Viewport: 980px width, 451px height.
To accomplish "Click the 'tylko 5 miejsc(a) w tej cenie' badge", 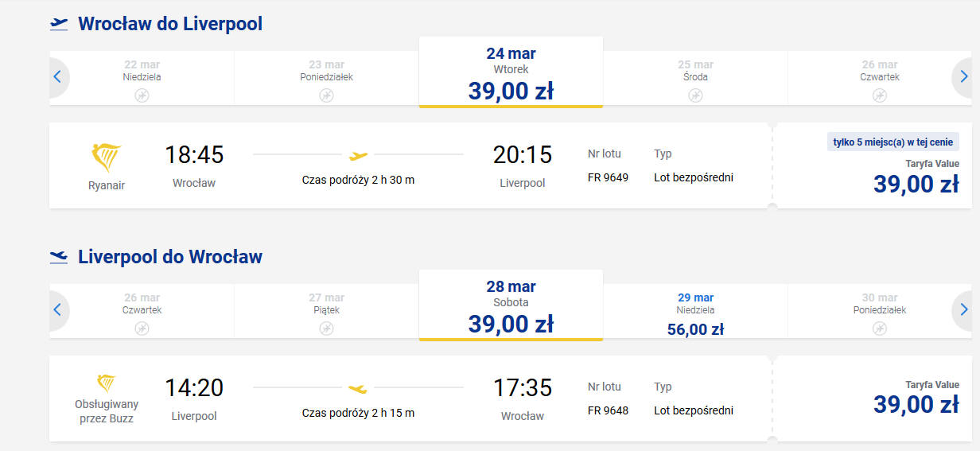I will [893, 142].
